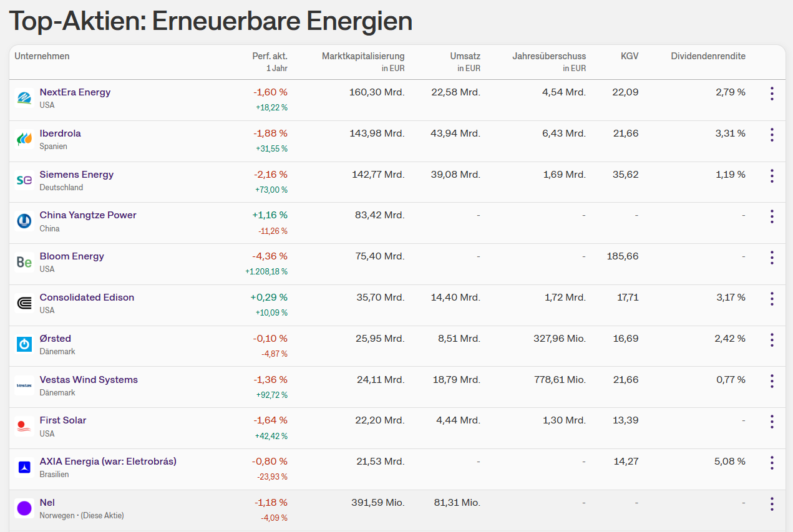Click the First Solar logo icon
Screen dimensions: 793x532
tap(24, 426)
